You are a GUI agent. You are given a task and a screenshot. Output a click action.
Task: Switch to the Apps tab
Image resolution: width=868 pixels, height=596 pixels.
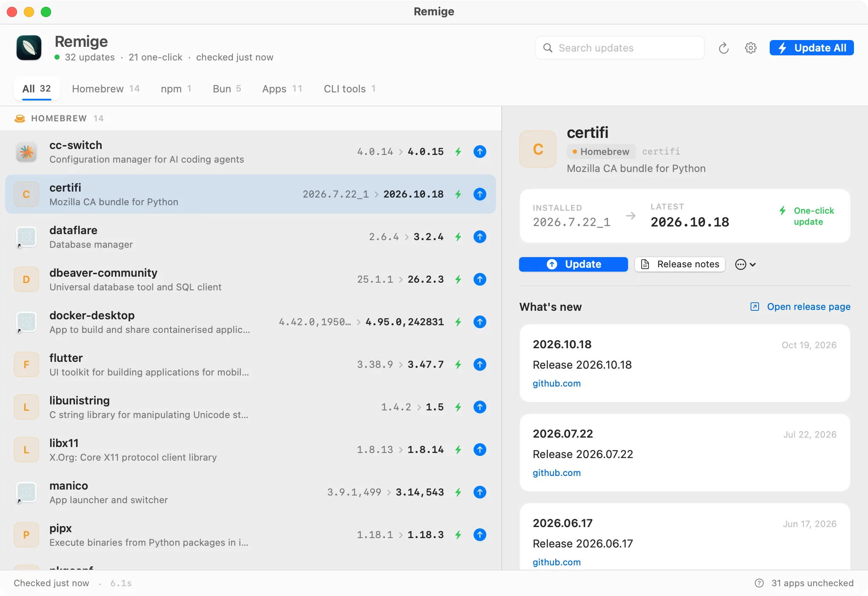[282, 89]
